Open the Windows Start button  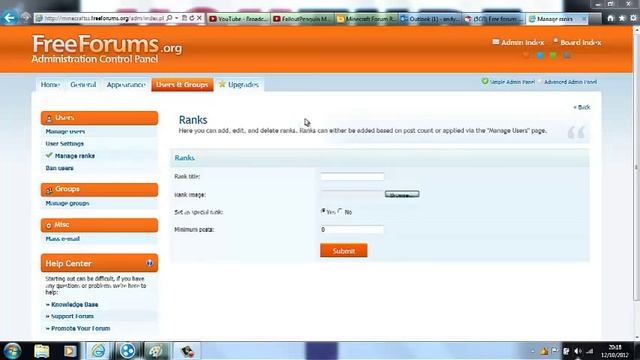click(x=12, y=351)
